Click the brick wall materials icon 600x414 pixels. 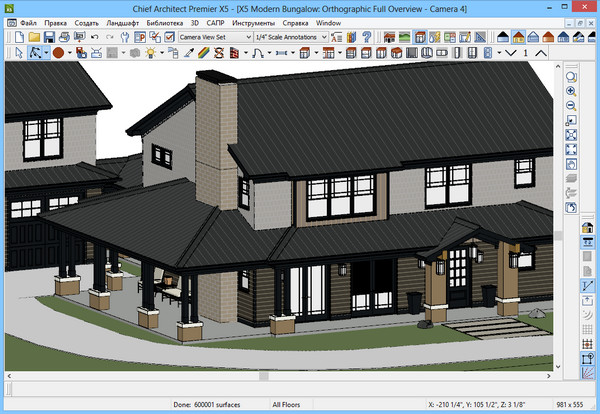tap(234, 53)
